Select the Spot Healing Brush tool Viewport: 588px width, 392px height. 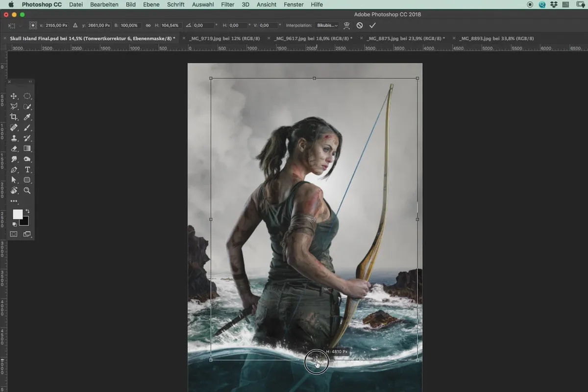[x=14, y=127]
